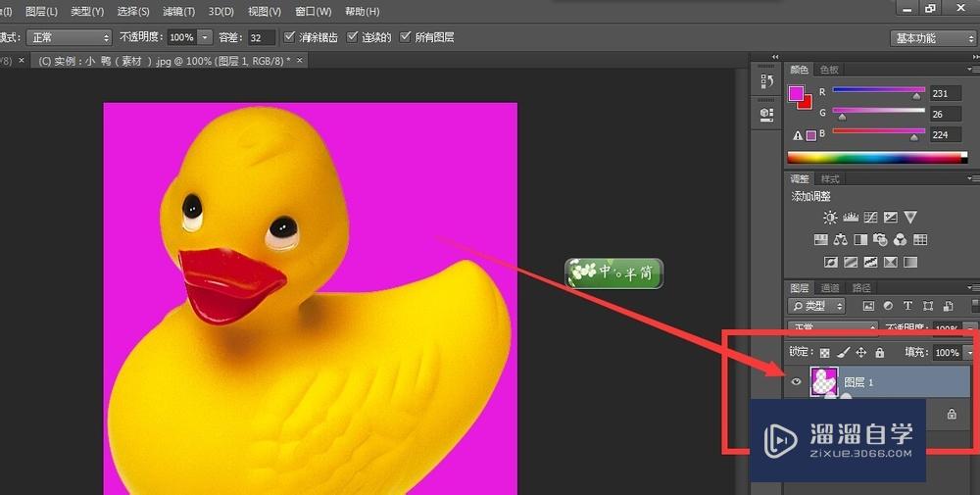Switch to the 样式 styles tab
Image resolution: width=980 pixels, height=495 pixels.
829,178
